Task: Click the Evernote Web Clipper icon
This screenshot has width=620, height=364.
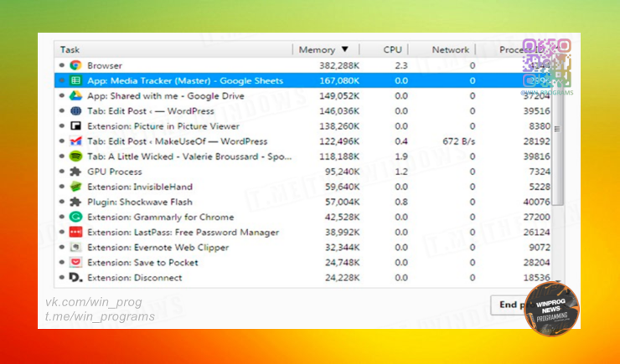Action: point(75,247)
